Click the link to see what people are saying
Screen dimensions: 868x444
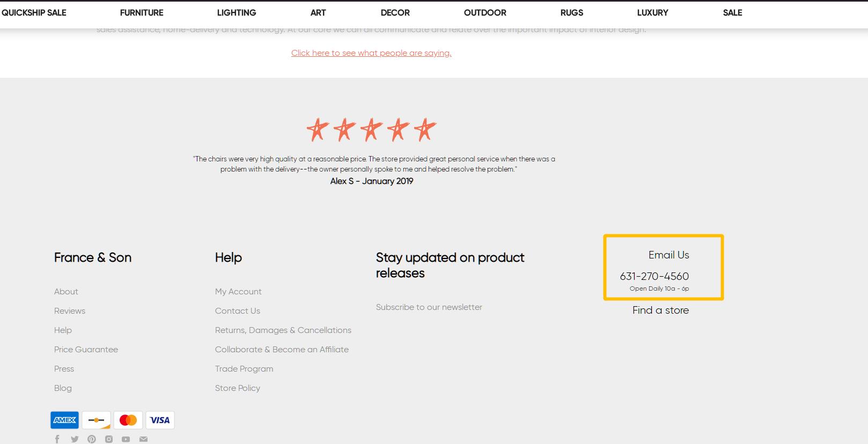[371, 53]
